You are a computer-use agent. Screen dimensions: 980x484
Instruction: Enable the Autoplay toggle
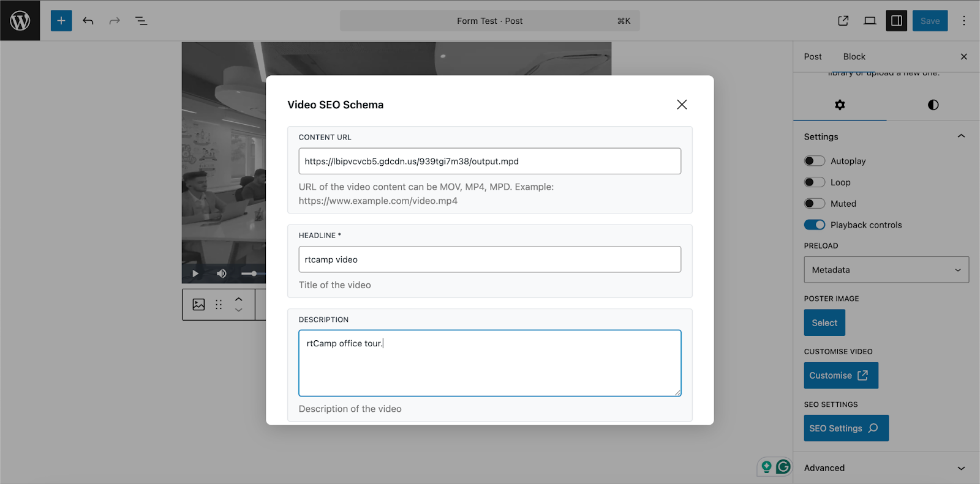814,161
